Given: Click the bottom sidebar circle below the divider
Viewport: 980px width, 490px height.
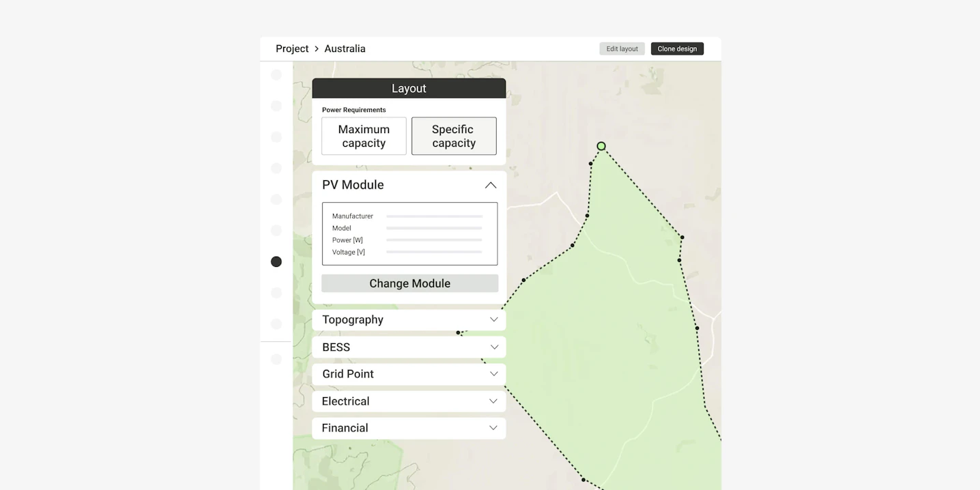Looking at the screenshot, I should (x=276, y=359).
